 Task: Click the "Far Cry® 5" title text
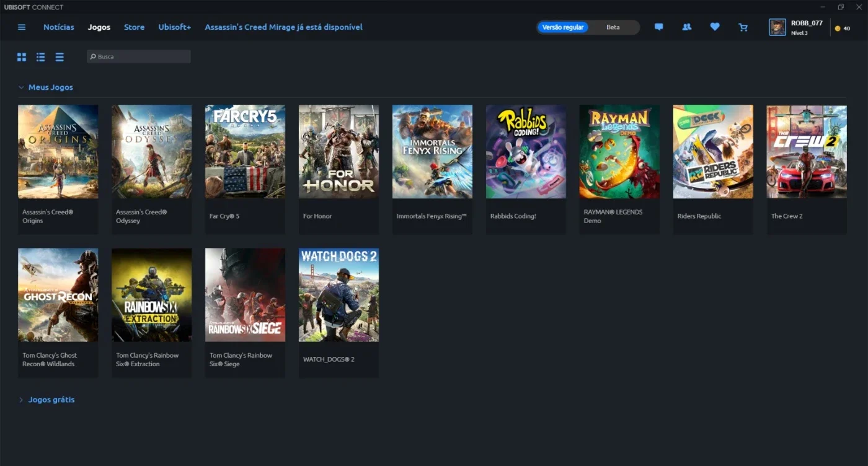[224, 216]
